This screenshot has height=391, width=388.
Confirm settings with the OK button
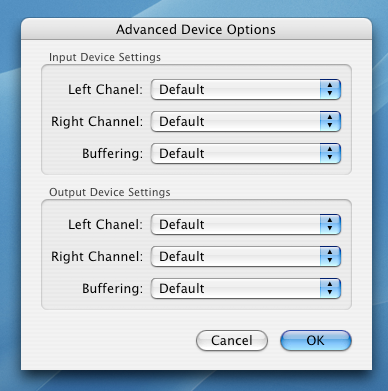coord(316,340)
